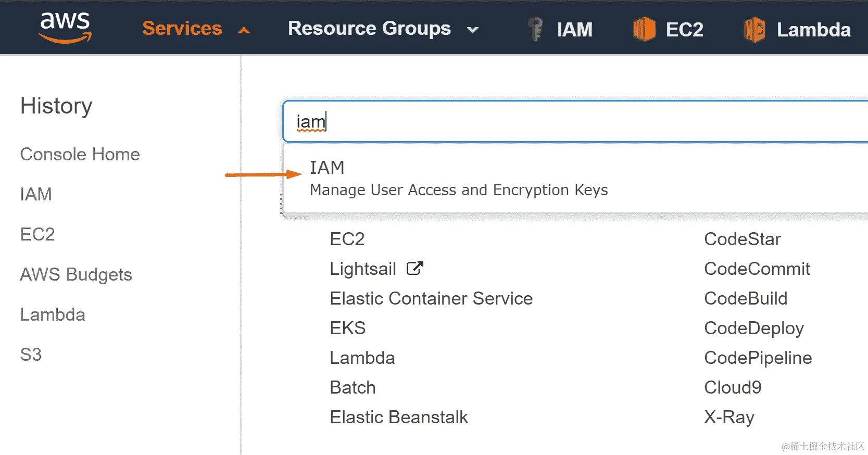Open the EKS service link
868x455 pixels.
pyautogui.click(x=348, y=328)
